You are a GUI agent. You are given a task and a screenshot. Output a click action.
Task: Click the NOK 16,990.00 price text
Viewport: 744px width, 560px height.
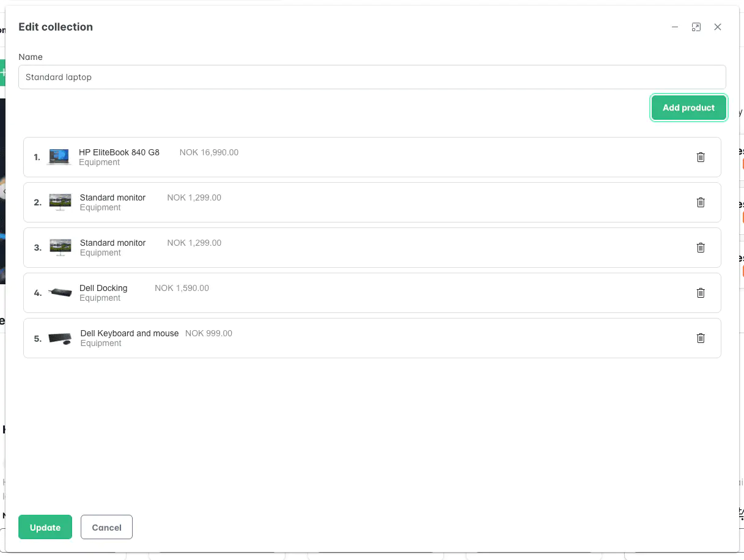(x=208, y=152)
